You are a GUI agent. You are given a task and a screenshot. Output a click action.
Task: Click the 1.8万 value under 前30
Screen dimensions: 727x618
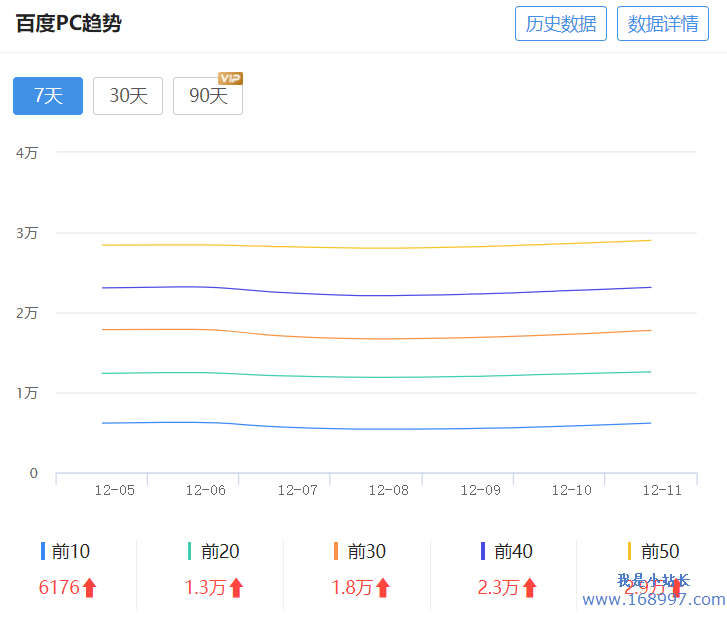pos(352,587)
